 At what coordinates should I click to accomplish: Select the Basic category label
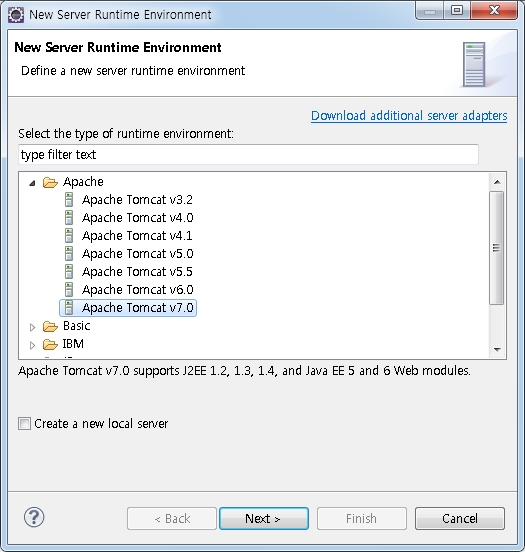[x=76, y=326]
